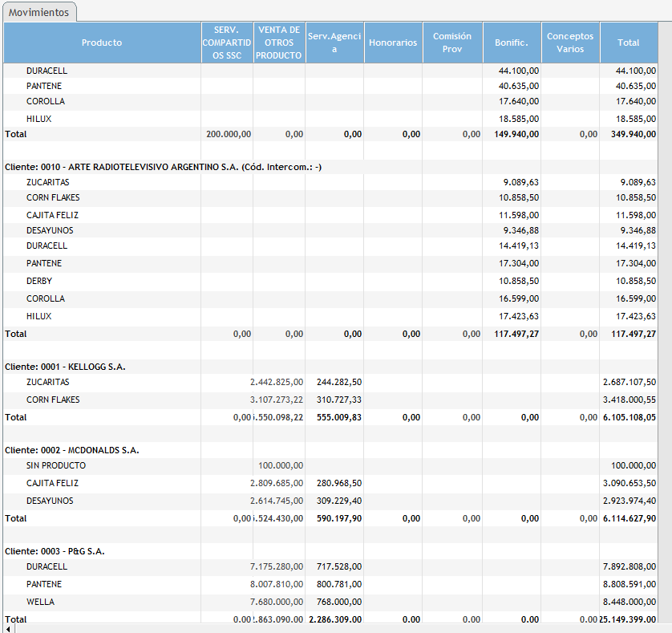
Task: Click the WELLA product row
Action: click(x=40, y=602)
